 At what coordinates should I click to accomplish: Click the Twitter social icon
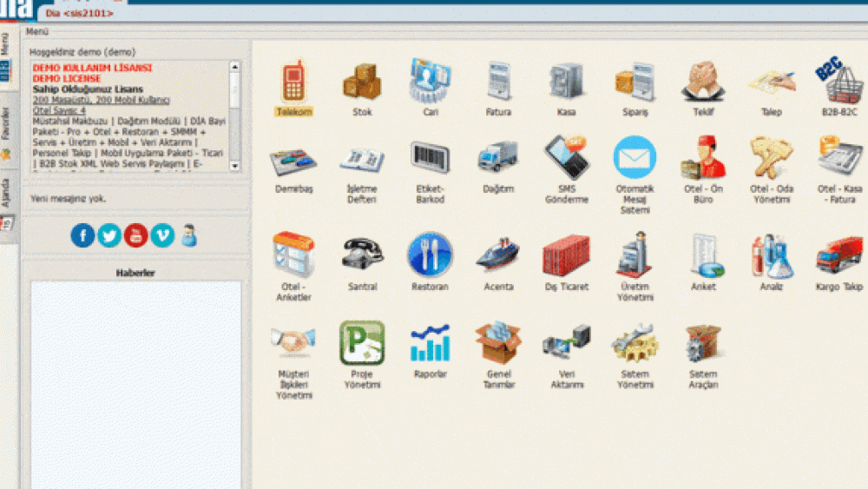[x=109, y=235]
